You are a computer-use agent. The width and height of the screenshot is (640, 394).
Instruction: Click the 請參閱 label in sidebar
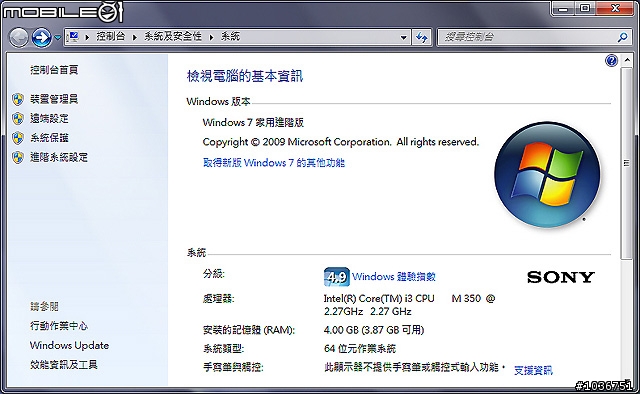click(44, 306)
